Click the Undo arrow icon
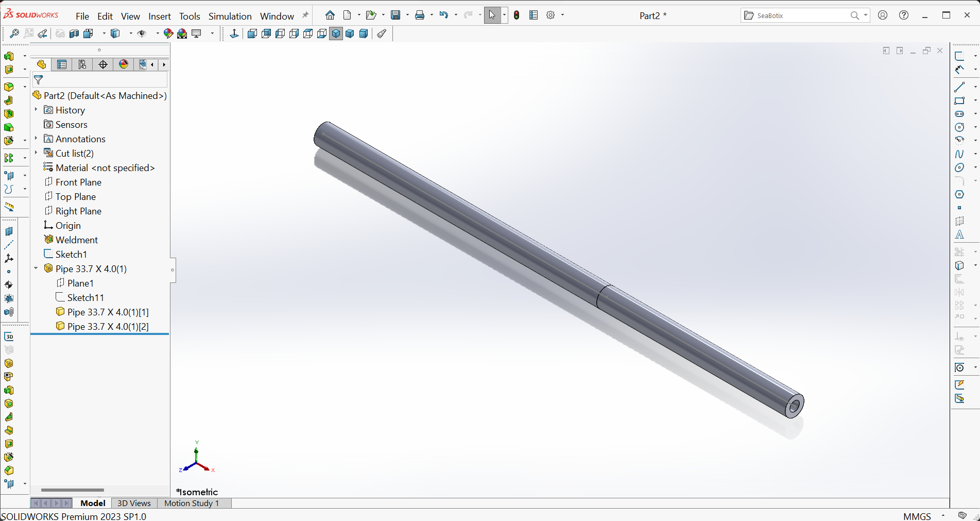Image resolution: width=980 pixels, height=521 pixels. tap(443, 15)
